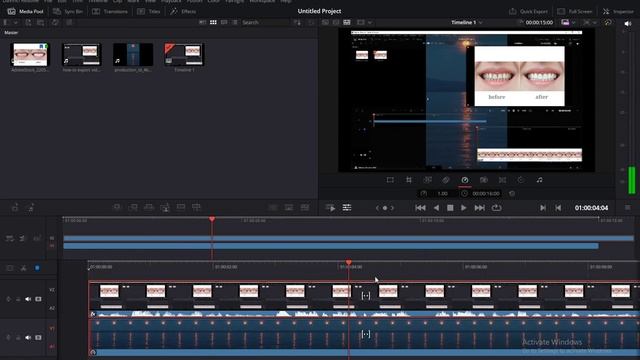Jump to the timeline end
The height and width of the screenshot is (360, 640).
click(480, 208)
